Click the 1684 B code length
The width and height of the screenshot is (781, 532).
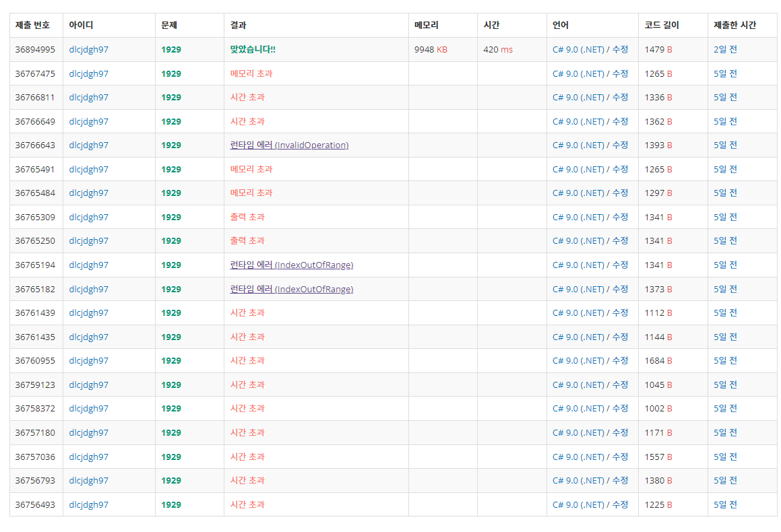click(658, 360)
